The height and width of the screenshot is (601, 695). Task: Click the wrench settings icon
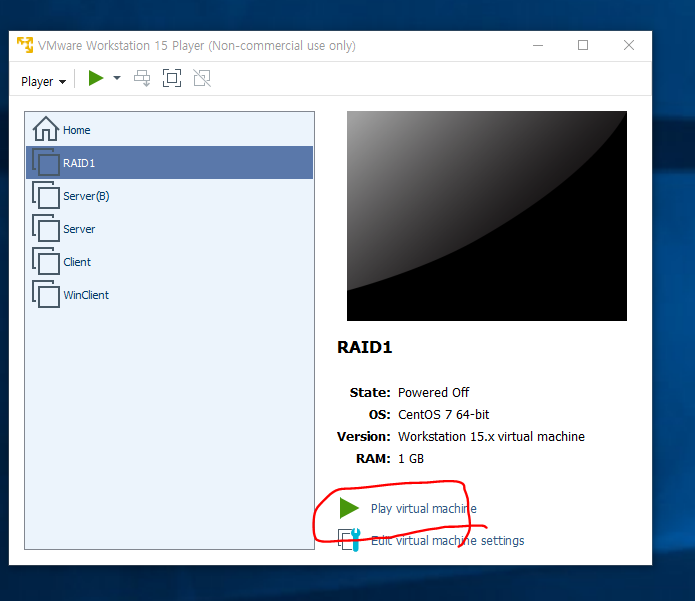click(350, 540)
